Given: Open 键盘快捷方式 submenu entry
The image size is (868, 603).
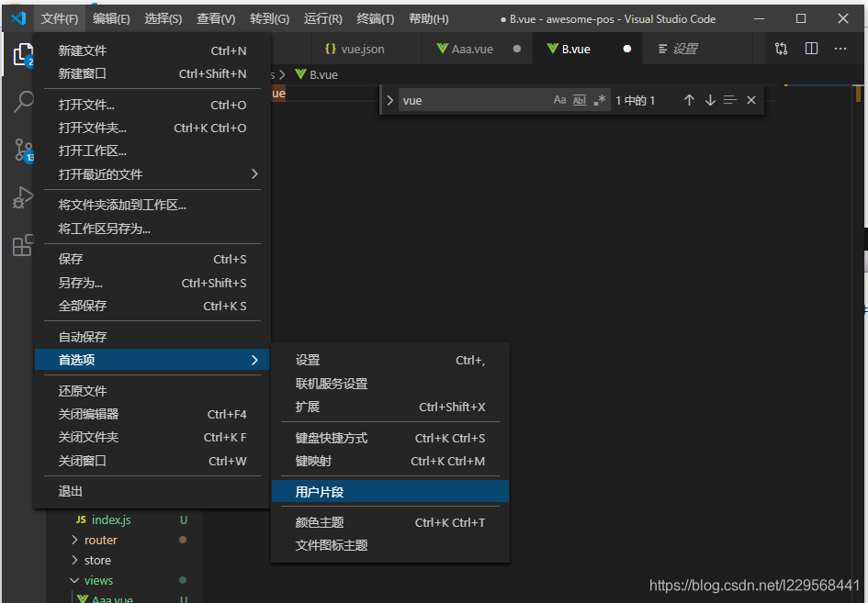Looking at the screenshot, I should [x=390, y=438].
